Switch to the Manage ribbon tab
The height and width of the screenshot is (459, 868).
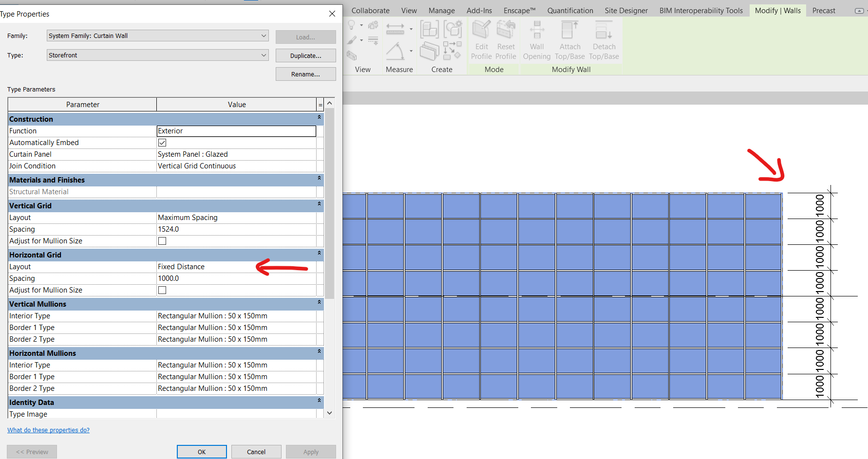click(442, 11)
